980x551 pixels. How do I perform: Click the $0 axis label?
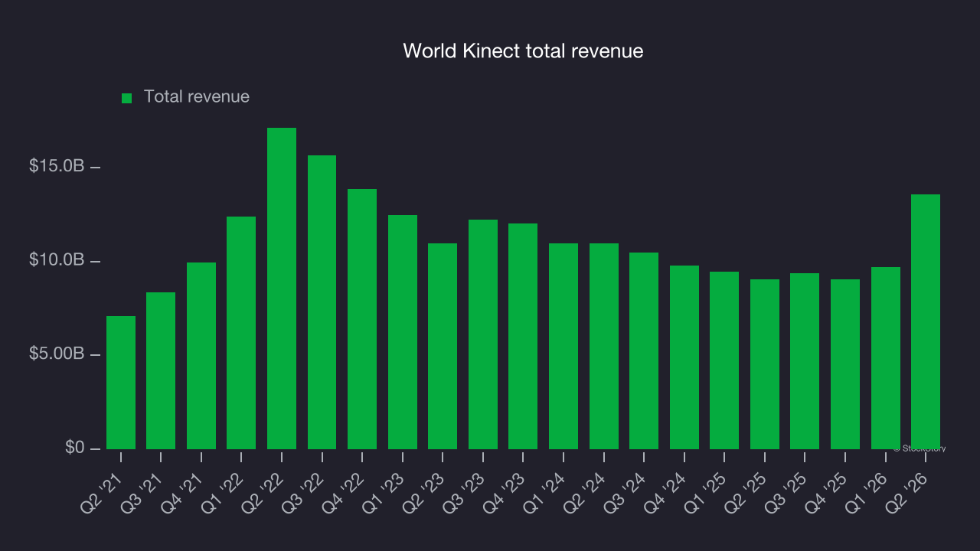73,448
